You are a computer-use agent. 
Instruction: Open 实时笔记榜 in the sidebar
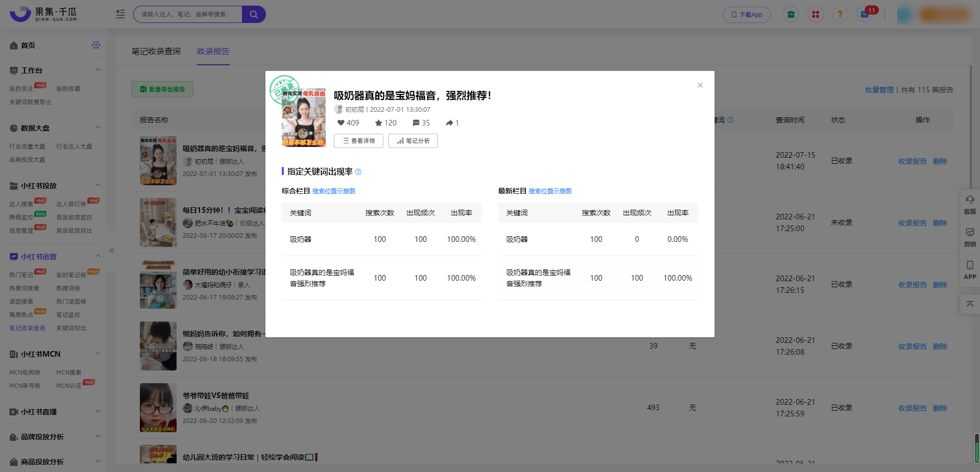point(71,275)
